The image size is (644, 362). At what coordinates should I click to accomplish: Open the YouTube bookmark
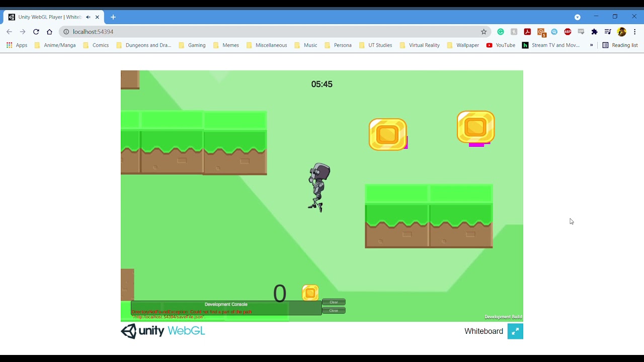point(501,45)
